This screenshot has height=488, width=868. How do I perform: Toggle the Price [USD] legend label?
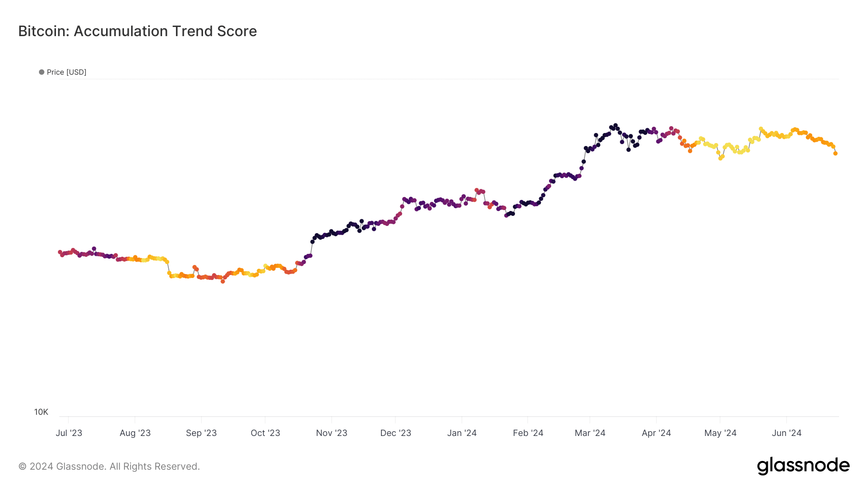click(x=67, y=72)
